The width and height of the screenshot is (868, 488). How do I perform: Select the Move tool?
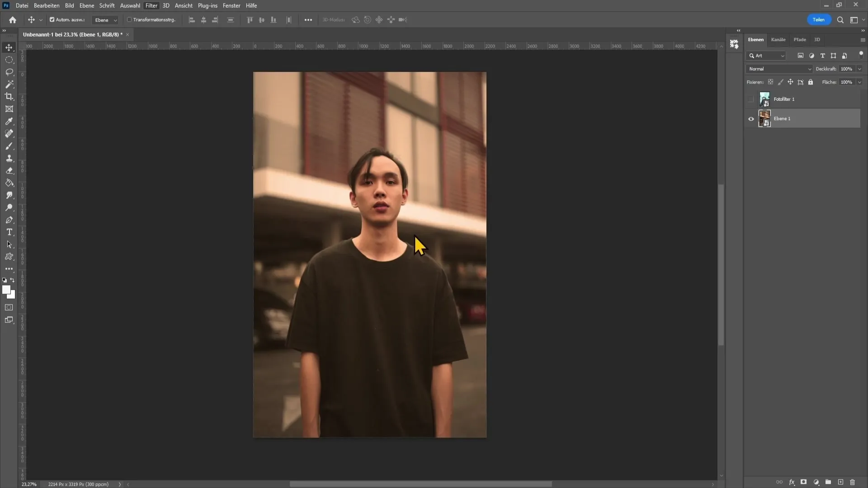9,47
